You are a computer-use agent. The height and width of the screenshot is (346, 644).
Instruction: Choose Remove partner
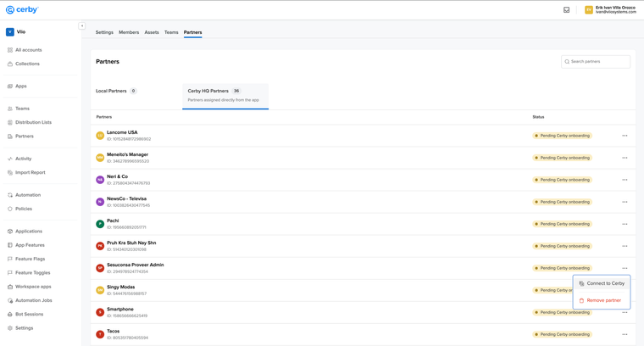602,300
